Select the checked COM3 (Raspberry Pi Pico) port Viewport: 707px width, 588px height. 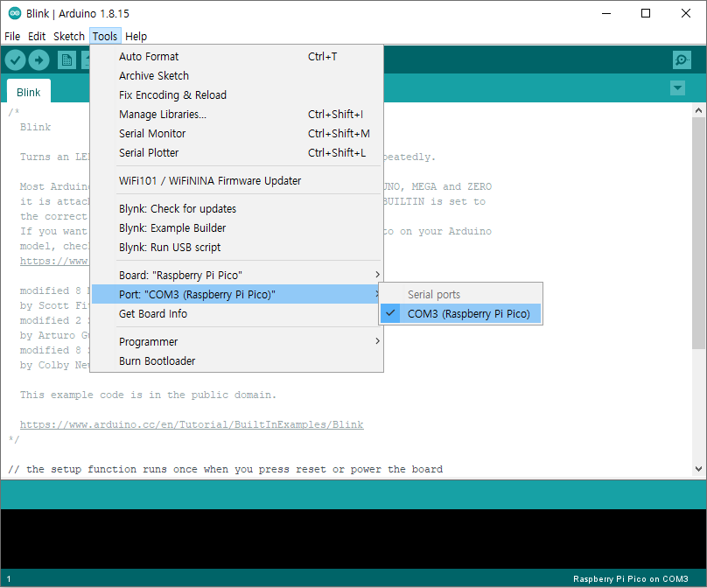[460, 314]
